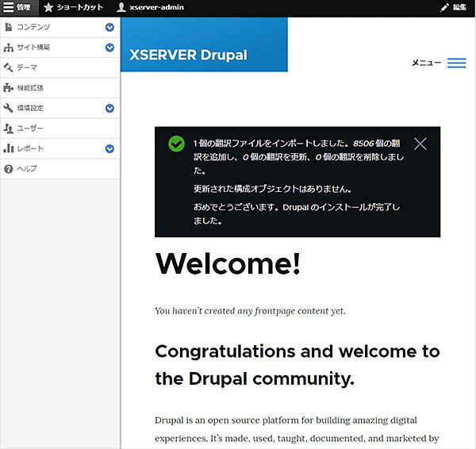Open the テーマ menu item
Image resolution: width=476 pixels, height=449 pixels.
[x=59, y=67]
